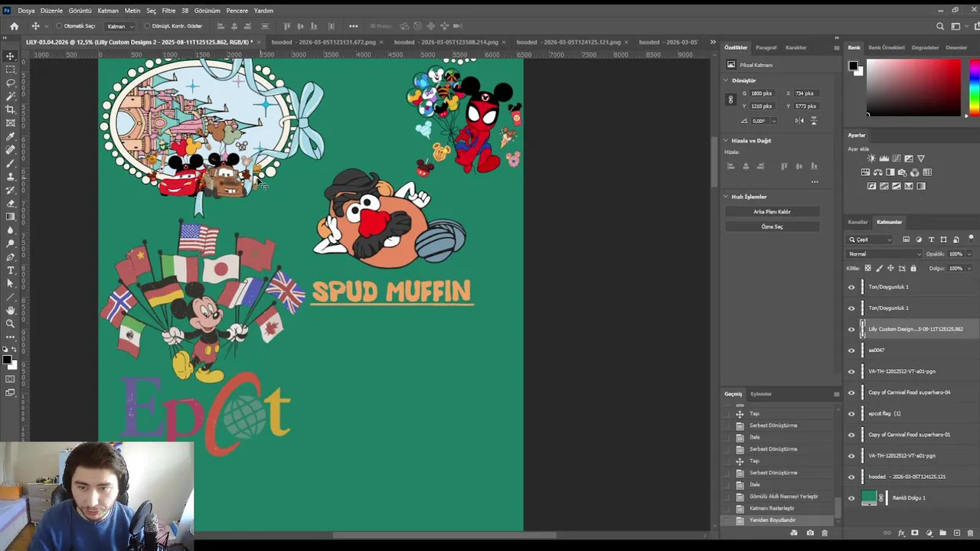Hide the Renkli Dolgu 1 layer
Image resolution: width=980 pixels, height=551 pixels.
click(851, 498)
